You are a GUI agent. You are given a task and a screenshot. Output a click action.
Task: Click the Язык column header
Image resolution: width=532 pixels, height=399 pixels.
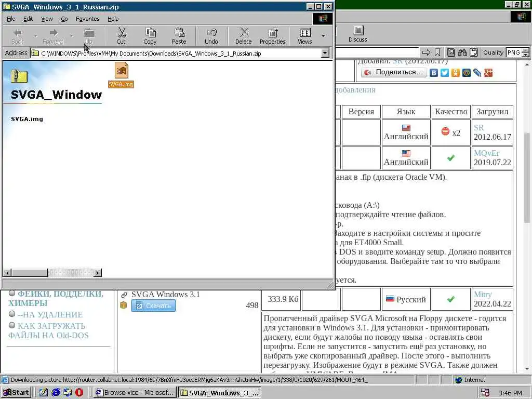[x=406, y=112]
